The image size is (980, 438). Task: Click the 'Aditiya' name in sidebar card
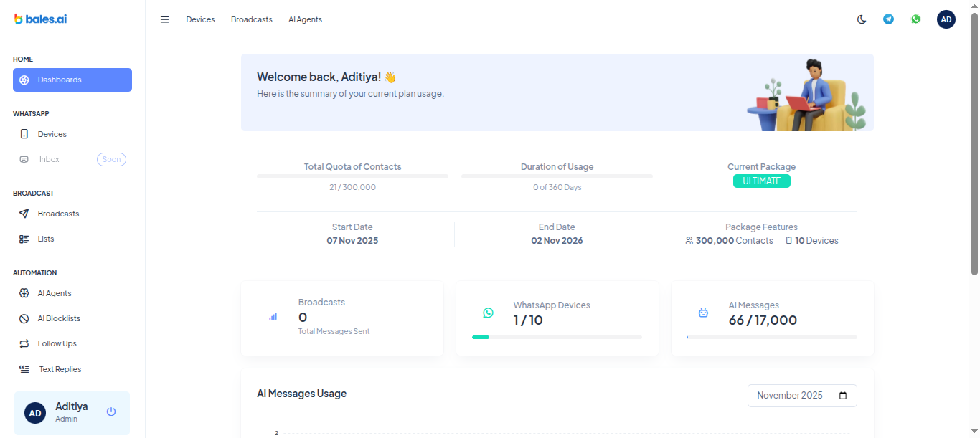72,406
